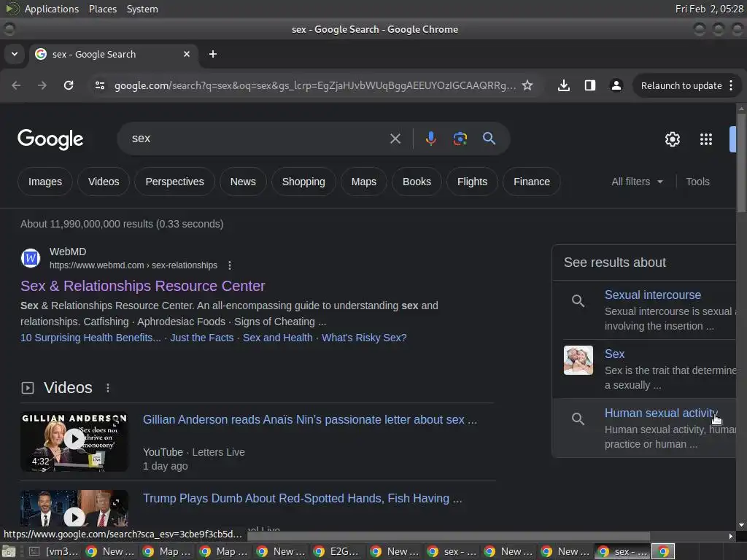This screenshot has height=560, width=747.
Task: Reload the current page
Action: point(69,85)
